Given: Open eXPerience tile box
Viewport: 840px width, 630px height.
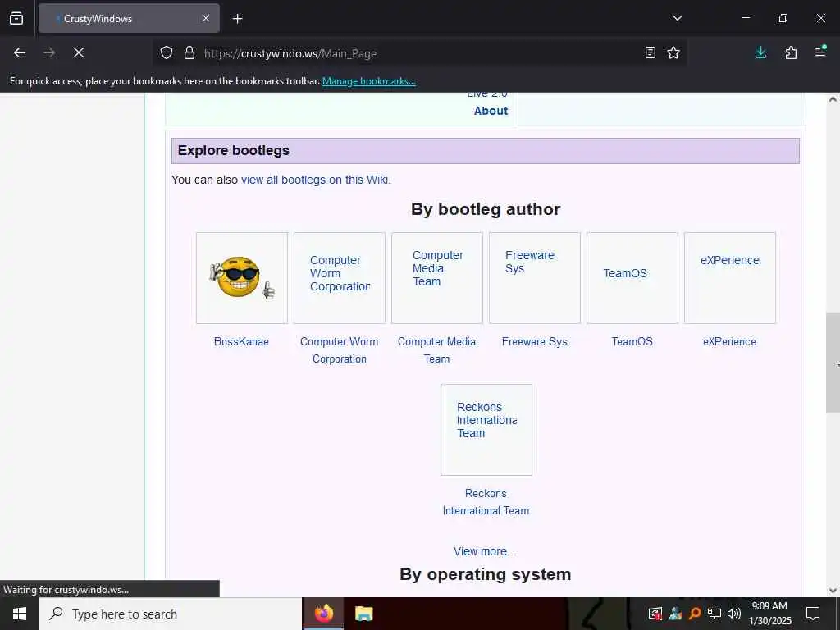Looking at the screenshot, I should click(x=729, y=278).
